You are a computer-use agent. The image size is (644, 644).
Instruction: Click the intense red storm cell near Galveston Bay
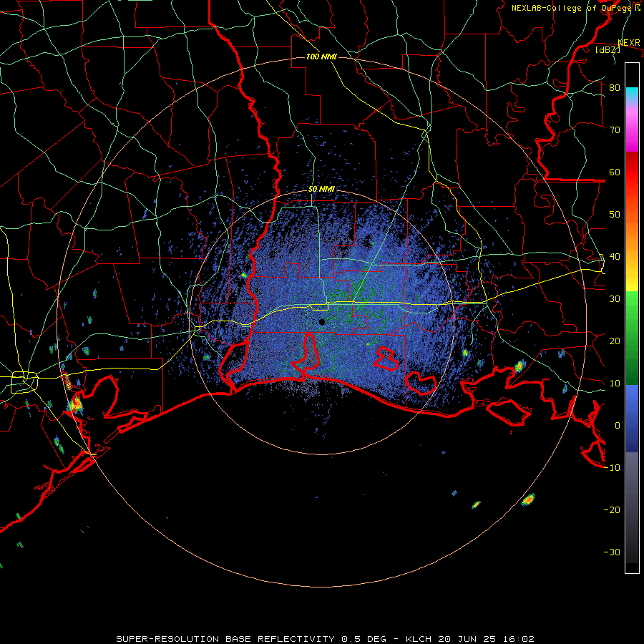tap(76, 404)
